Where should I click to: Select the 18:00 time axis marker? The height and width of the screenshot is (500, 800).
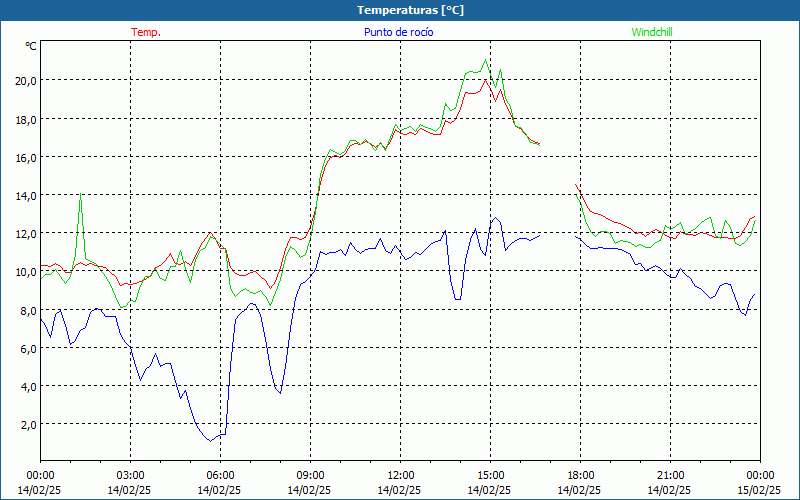coord(580,475)
